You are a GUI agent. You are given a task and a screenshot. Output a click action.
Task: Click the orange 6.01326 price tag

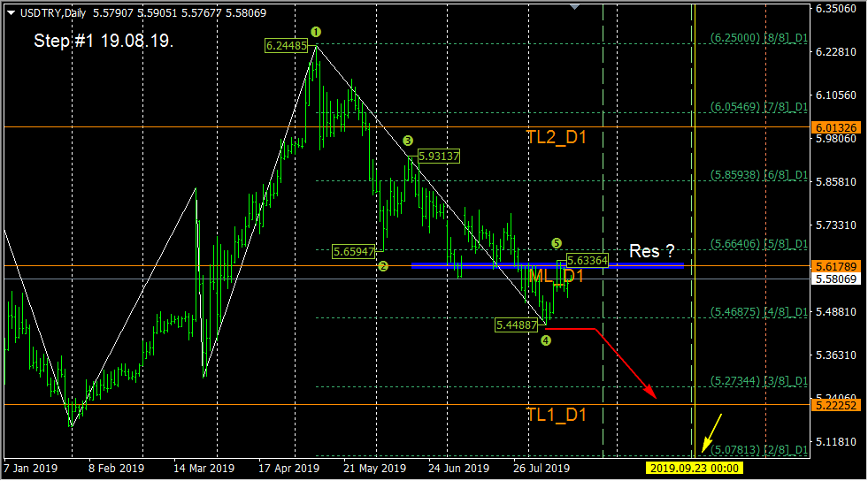[x=836, y=127]
